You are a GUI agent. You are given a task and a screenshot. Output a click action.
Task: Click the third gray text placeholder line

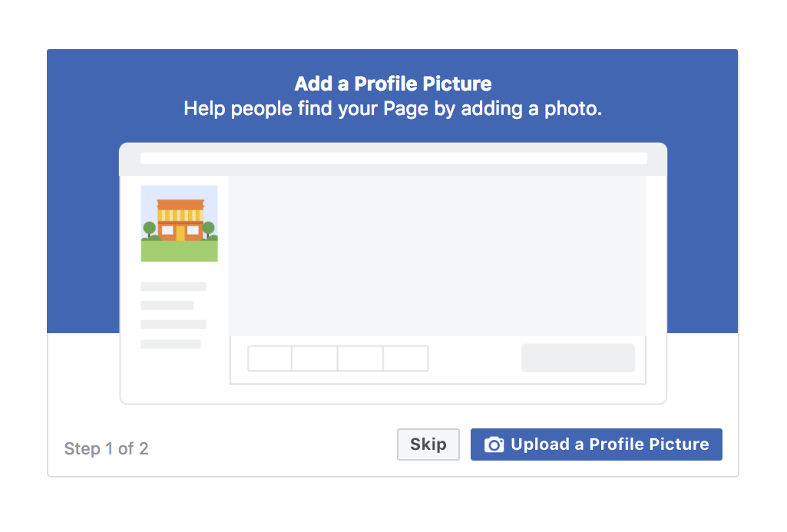coord(173,324)
